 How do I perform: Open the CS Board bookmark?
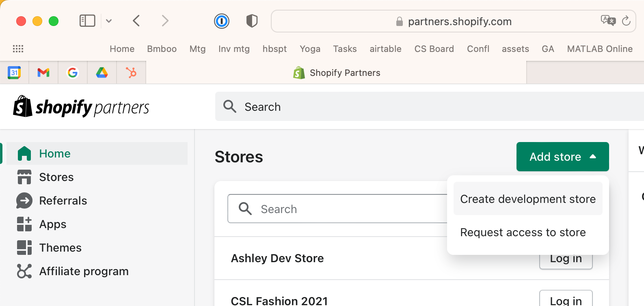434,49
